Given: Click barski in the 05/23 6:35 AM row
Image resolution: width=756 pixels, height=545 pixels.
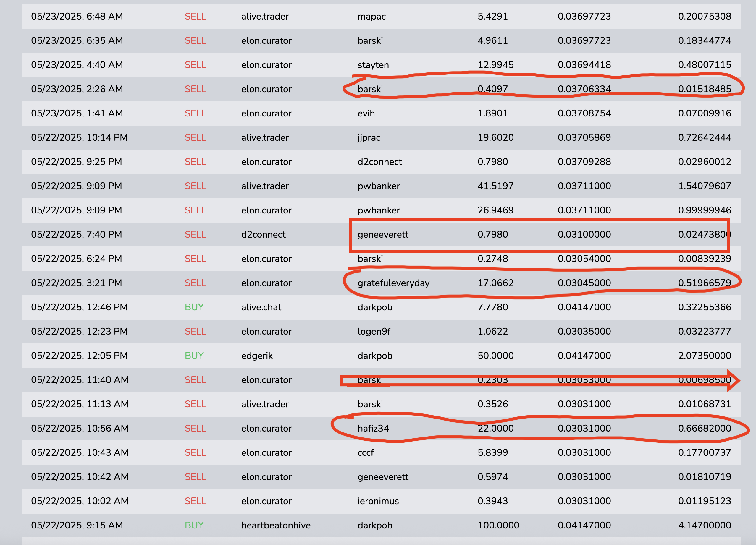Looking at the screenshot, I should tap(370, 41).
